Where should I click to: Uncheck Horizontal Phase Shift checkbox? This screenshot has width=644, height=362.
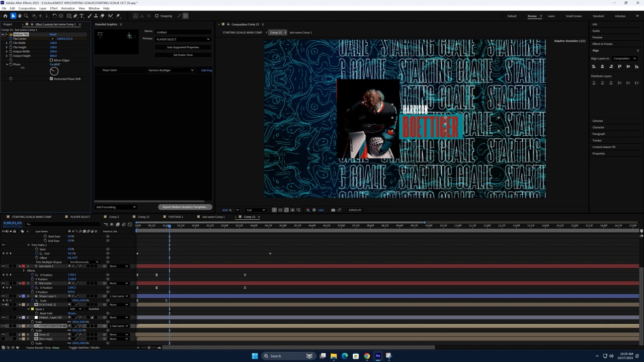click(51, 79)
